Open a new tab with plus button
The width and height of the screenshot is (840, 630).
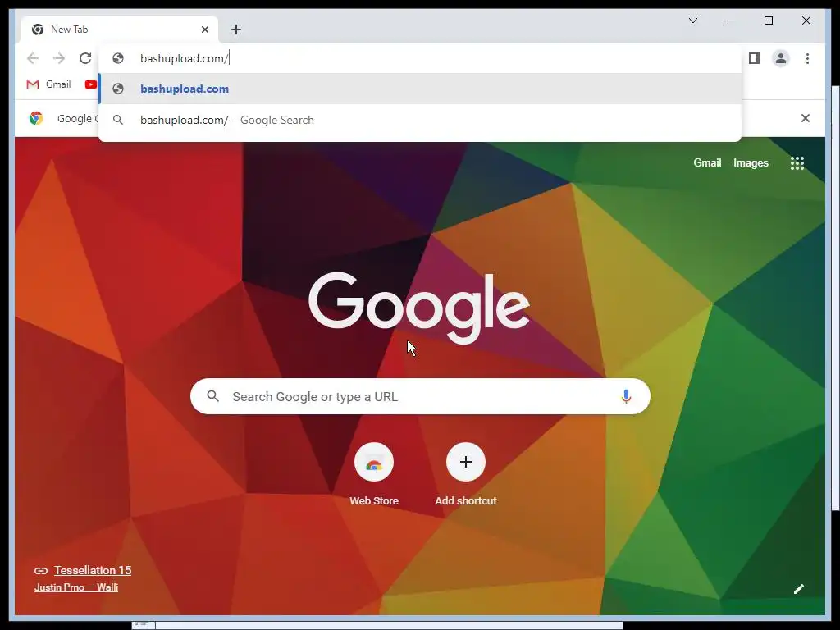[236, 30]
